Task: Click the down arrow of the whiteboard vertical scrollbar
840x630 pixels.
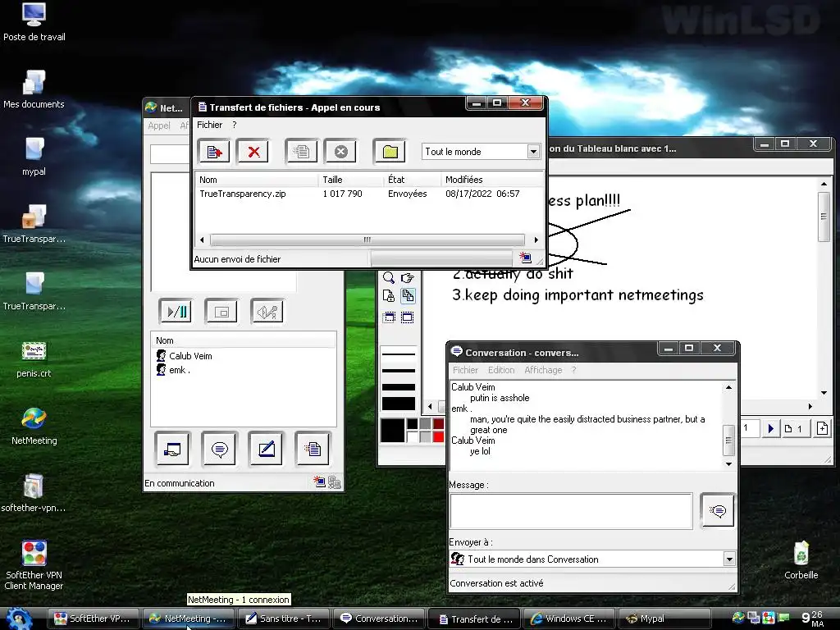Action: pos(824,393)
